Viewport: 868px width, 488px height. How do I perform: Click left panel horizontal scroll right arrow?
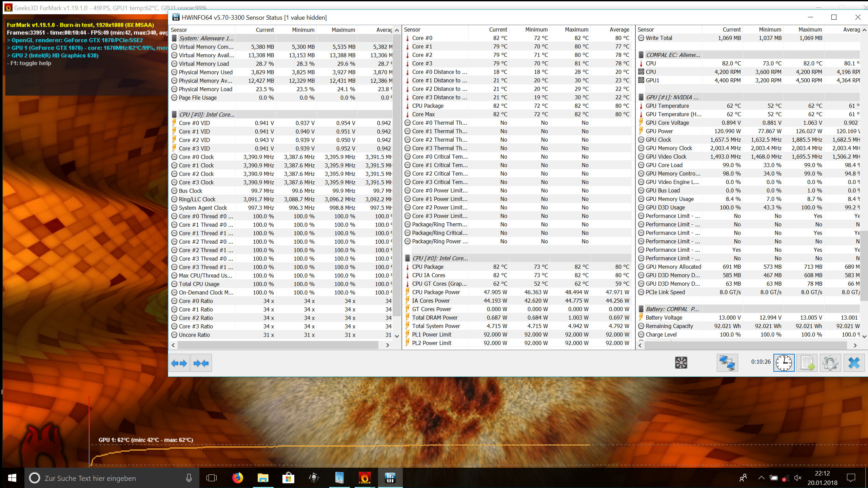(388, 345)
